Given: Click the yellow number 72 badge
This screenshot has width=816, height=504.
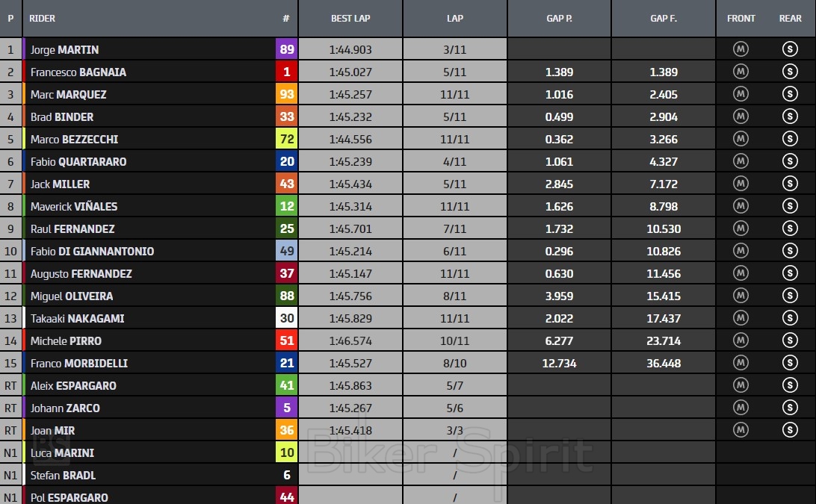Looking at the screenshot, I should click(287, 140).
